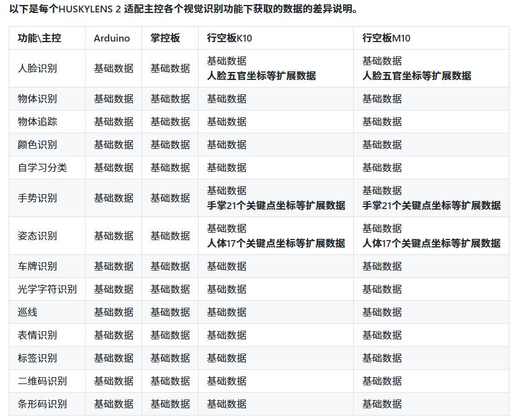Click 人体17个关键点坐标等扩展数据 under 行空板K10
517x420 pixels.
coord(276,243)
